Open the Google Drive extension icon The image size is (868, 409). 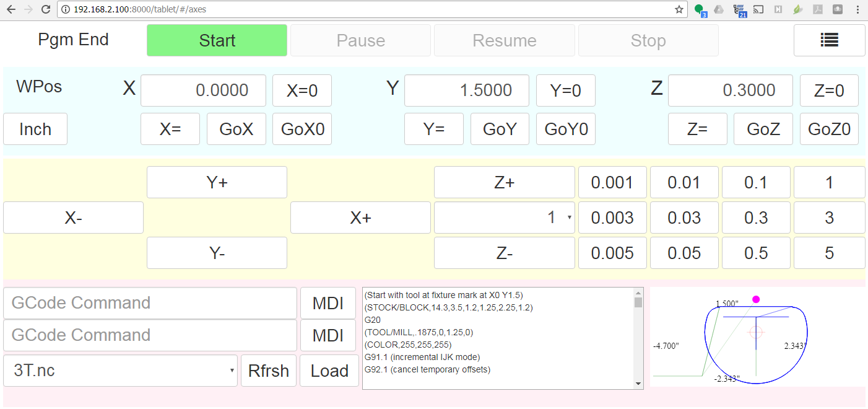coord(718,9)
